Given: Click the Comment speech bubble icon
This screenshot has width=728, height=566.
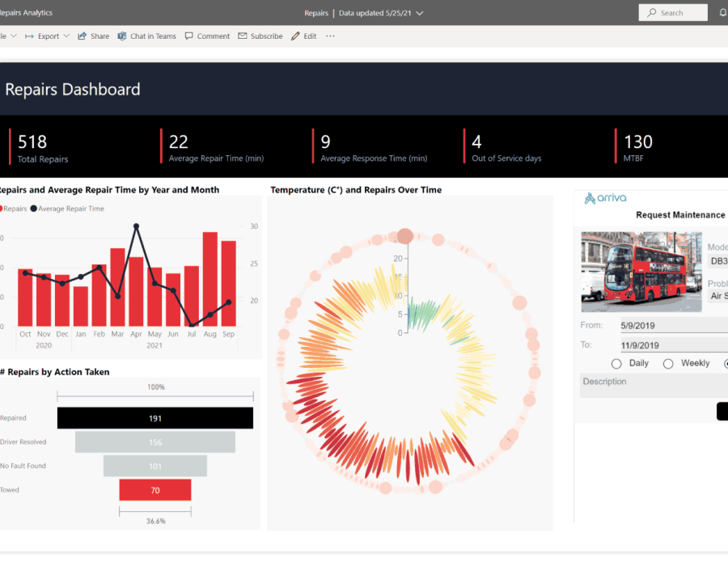Looking at the screenshot, I should coord(189,36).
